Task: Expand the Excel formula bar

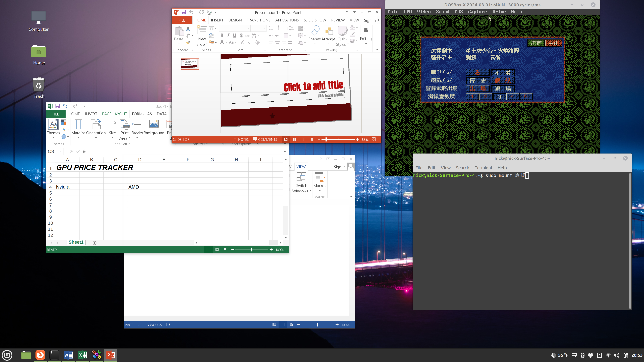Action: click(285, 152)
